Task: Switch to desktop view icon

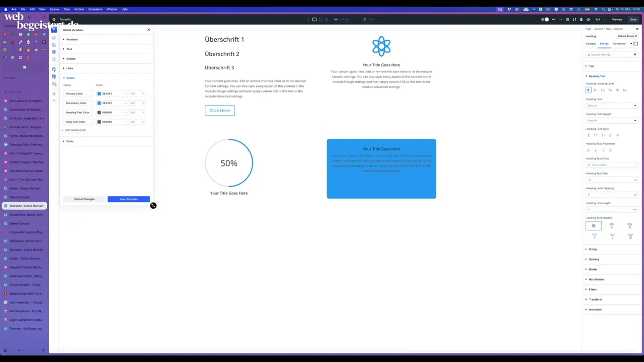Action: [314, 20]
